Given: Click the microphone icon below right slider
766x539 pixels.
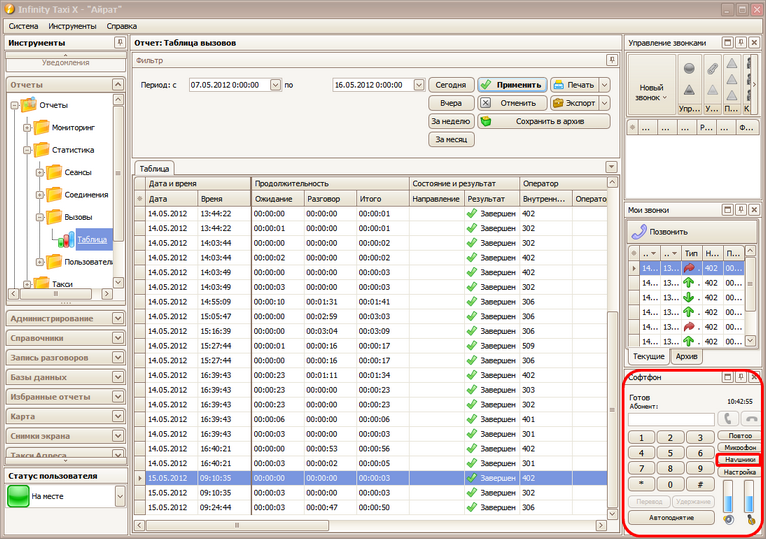Looking at the screenshot, I should point(751,519).
